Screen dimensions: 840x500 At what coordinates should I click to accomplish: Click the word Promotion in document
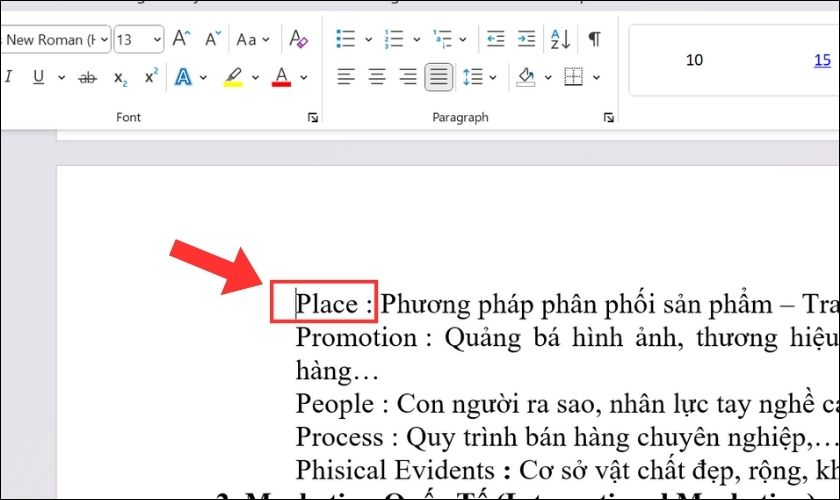(x=356, y=338)
